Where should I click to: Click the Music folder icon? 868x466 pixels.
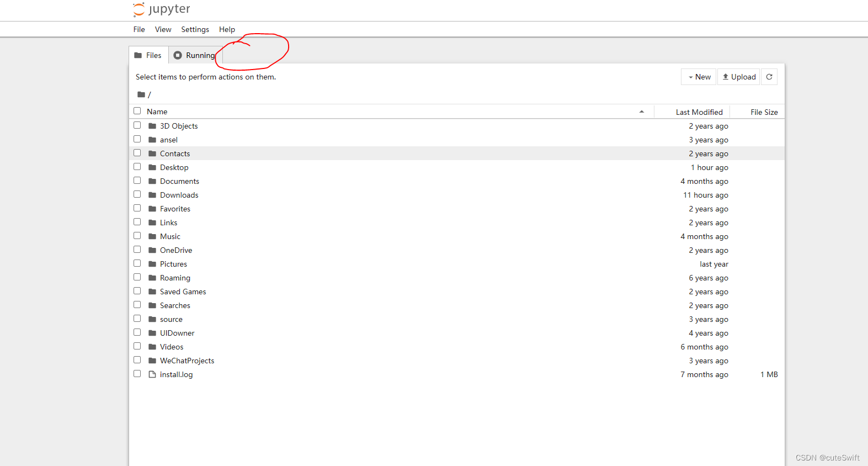(x=152, y=236)
